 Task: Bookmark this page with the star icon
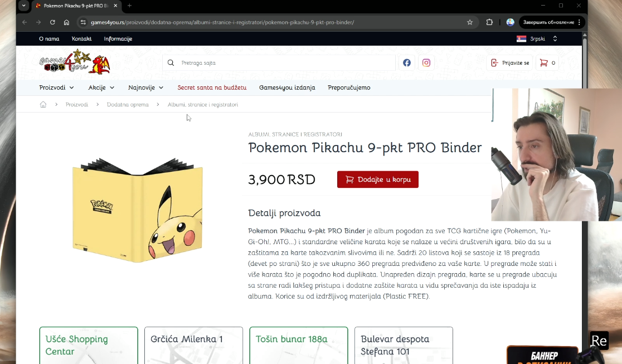point(470,22)
